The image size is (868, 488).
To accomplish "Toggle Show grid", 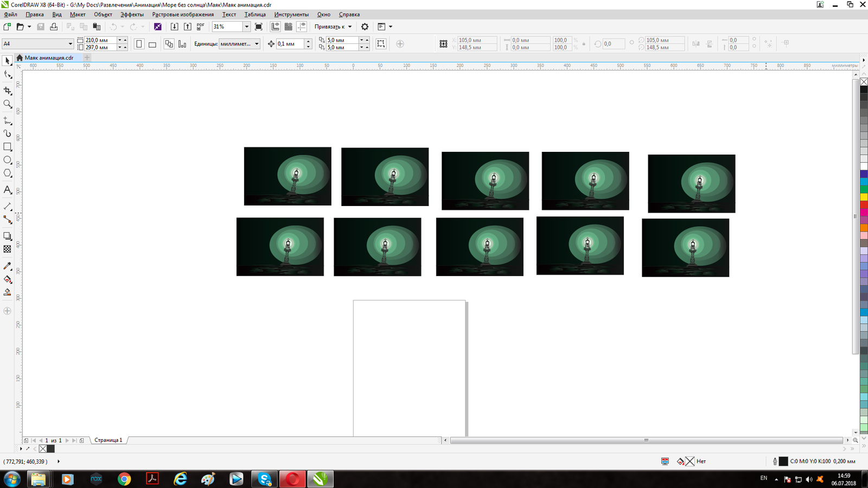I will (x=289, y=27).
